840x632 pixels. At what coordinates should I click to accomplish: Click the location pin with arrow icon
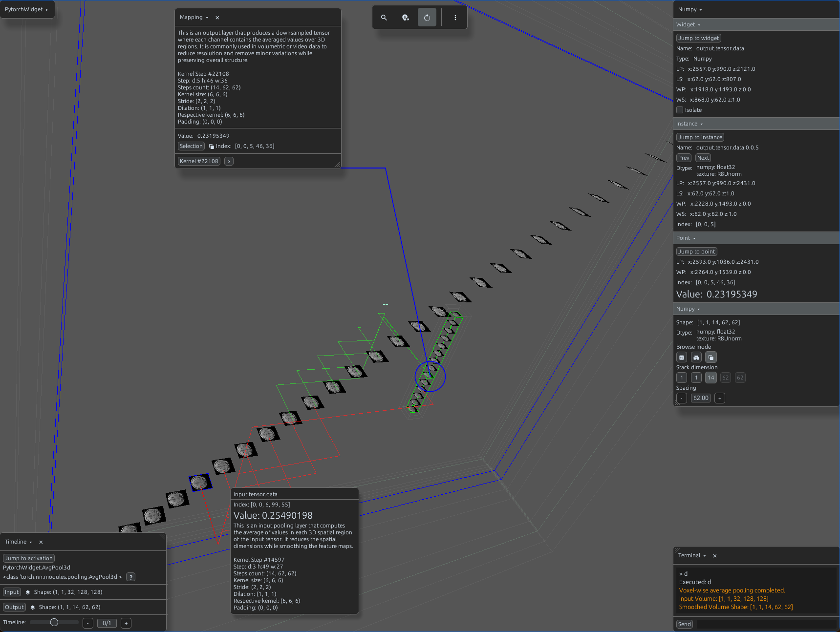click(406, 18)
